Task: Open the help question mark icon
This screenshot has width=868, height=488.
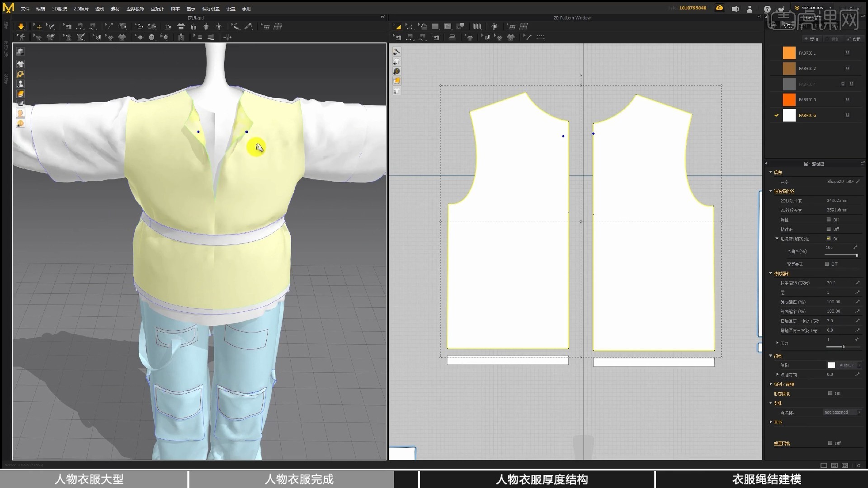Action: click(767, 9)
